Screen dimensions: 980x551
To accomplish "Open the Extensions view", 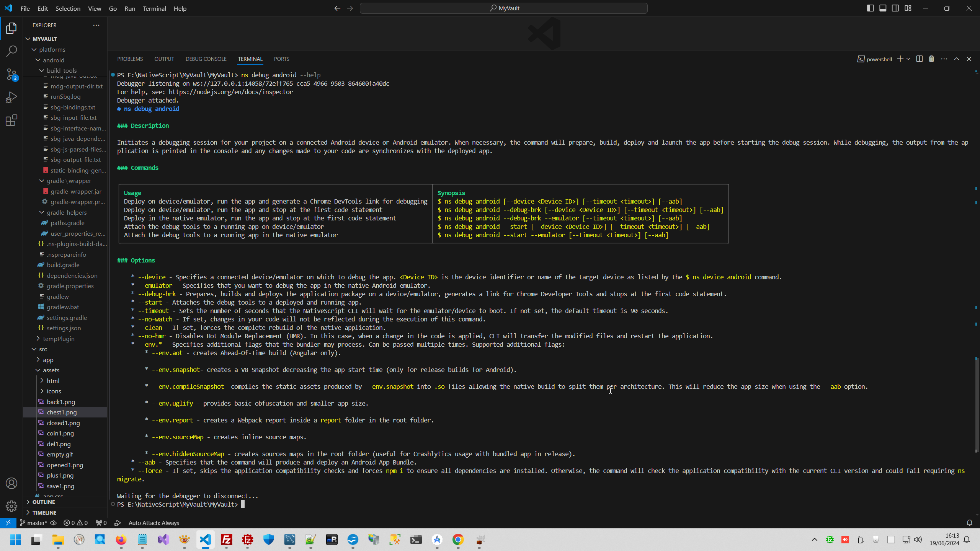I will [11, 121].
